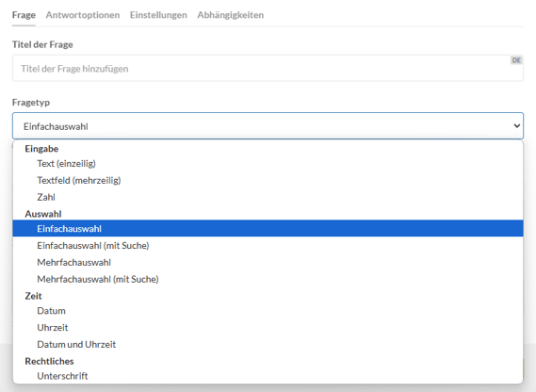536x392 pixels.
Task: Select the Uhrzeit option
Action: [268, 327]
